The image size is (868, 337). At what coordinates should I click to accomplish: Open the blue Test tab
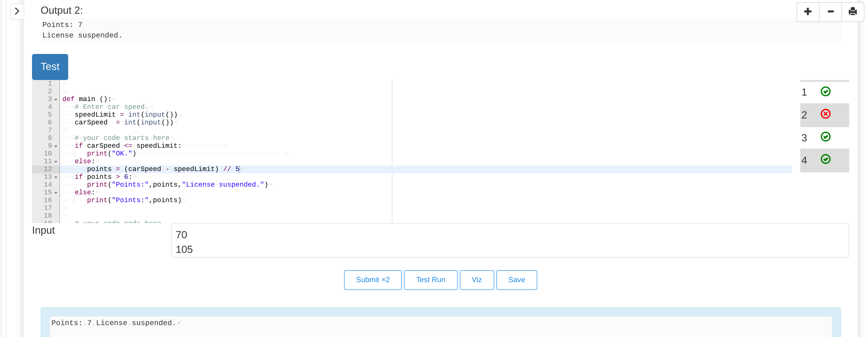50,67
